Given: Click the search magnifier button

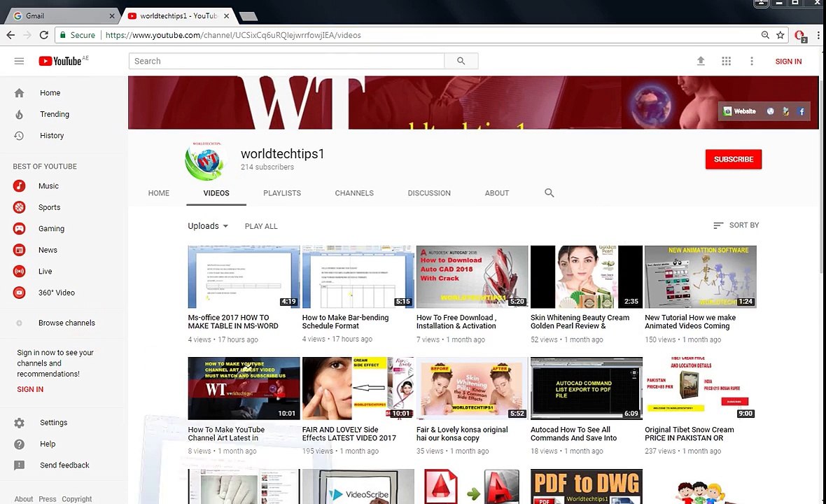Looking at the screenshot, I should coord(461,61).
